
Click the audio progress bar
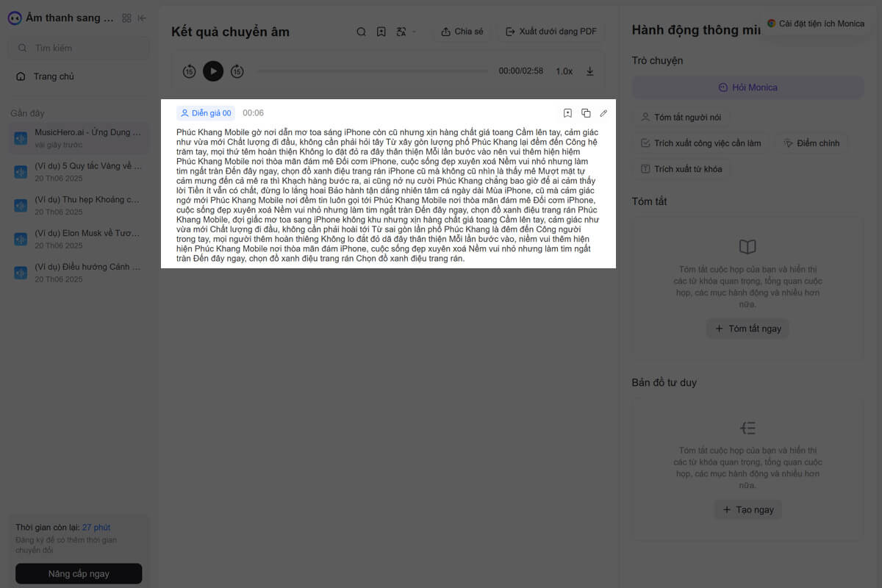pyautogui.click(x=371, y=71)
